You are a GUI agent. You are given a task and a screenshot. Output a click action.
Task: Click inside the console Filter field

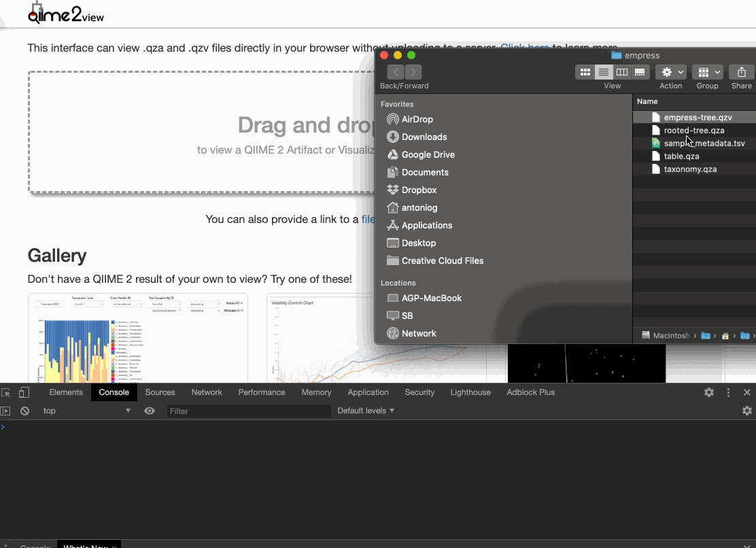248,411
